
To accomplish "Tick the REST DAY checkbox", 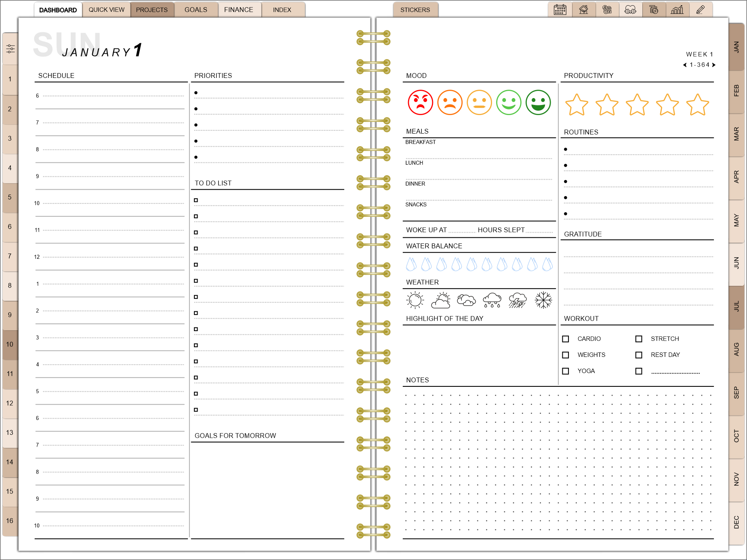I will click(639, 355).
